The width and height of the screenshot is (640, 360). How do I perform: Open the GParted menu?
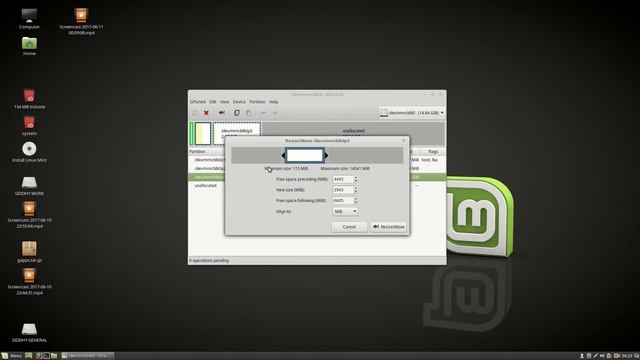198,102
